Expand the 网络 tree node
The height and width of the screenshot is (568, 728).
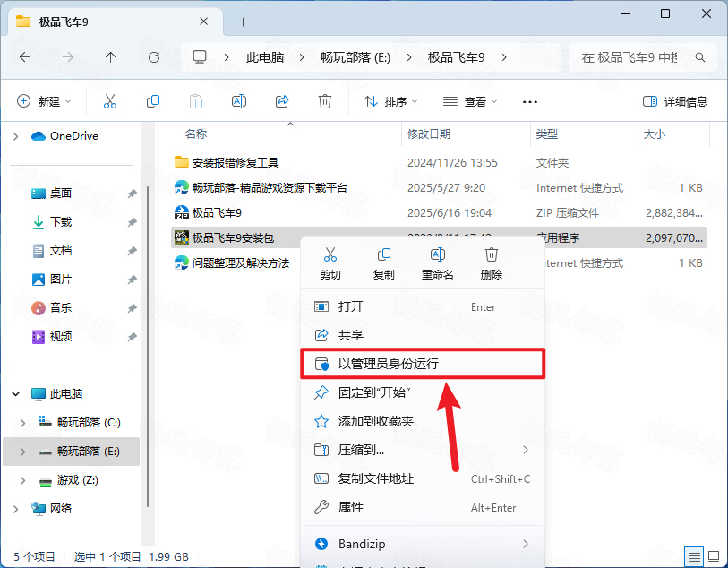click(x=16, y=509)
